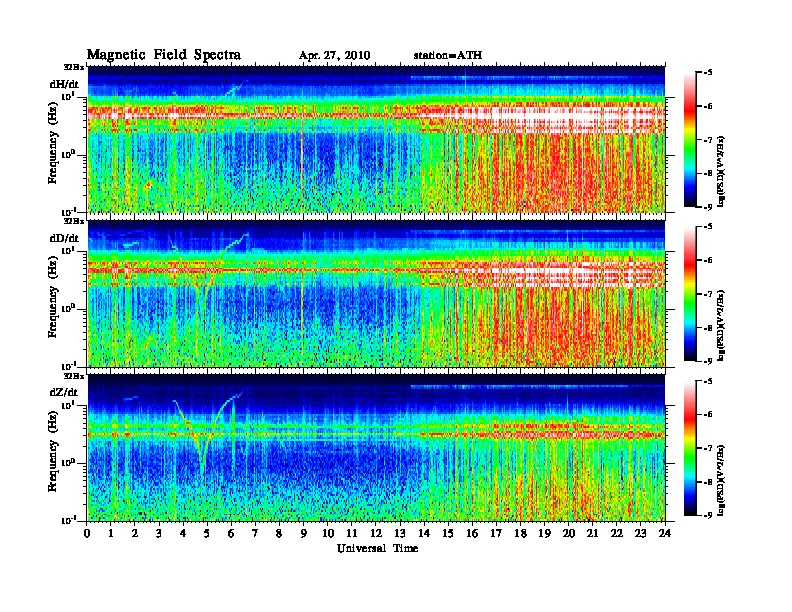The image size is (792, 612).
Task: Click the "-6" value on dZ/dt color scale
Action: (708, 415)
